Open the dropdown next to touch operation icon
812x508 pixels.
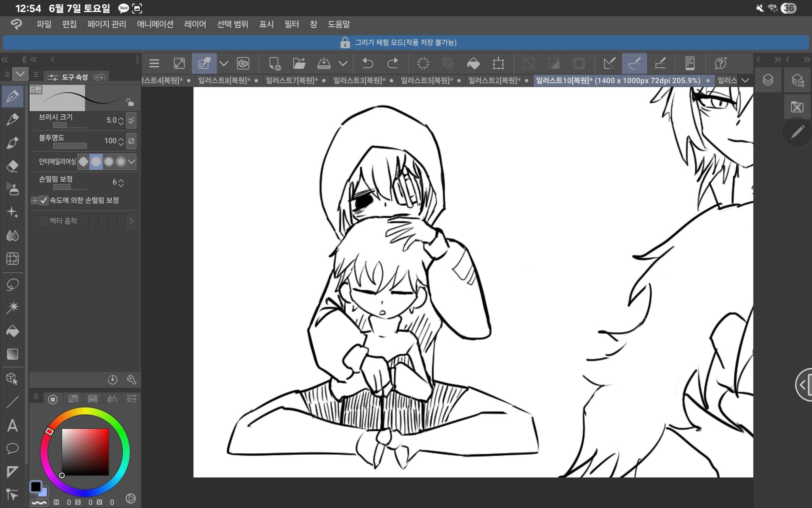(223, 63)
